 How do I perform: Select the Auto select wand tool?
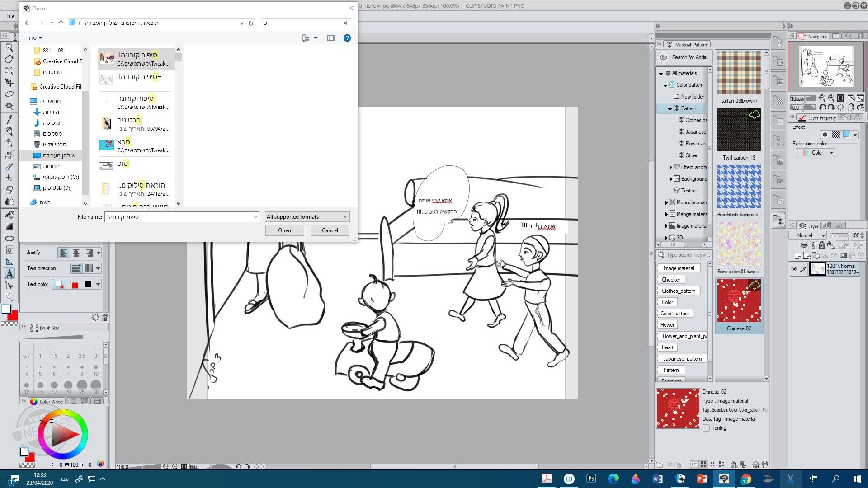pyautogui.click(x=9, y=106)
